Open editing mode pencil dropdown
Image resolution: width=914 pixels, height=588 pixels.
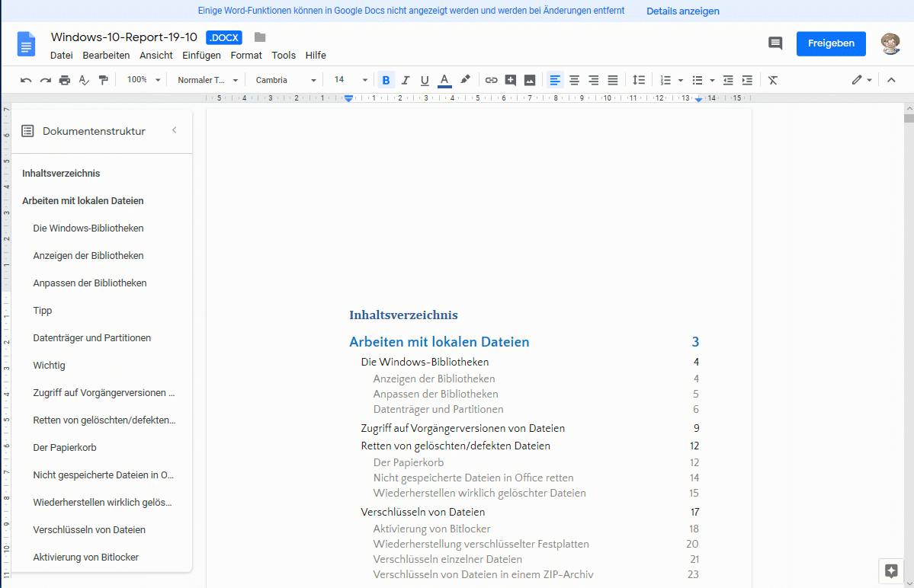pos(861,80)
